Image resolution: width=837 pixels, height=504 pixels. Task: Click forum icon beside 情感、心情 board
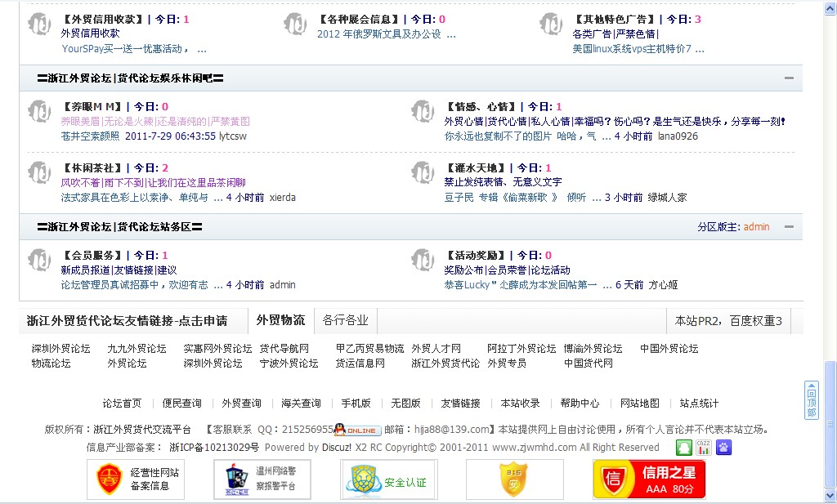click(x=423, y=111)
